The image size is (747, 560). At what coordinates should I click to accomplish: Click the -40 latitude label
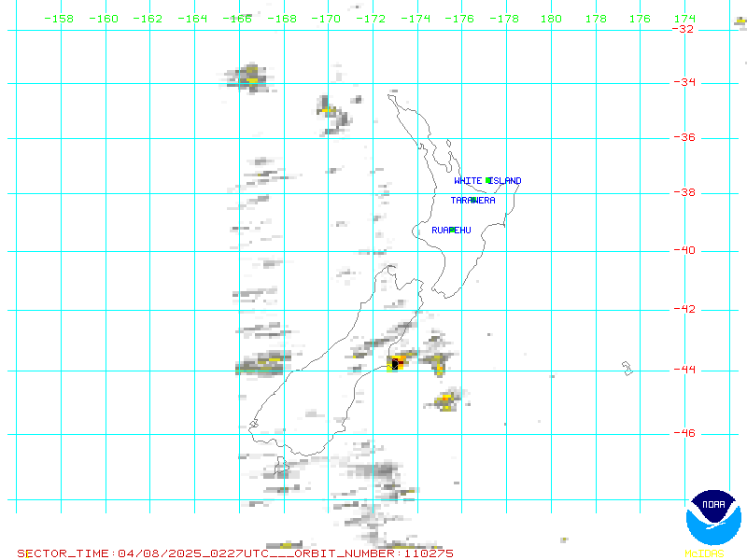pos(684,250)
